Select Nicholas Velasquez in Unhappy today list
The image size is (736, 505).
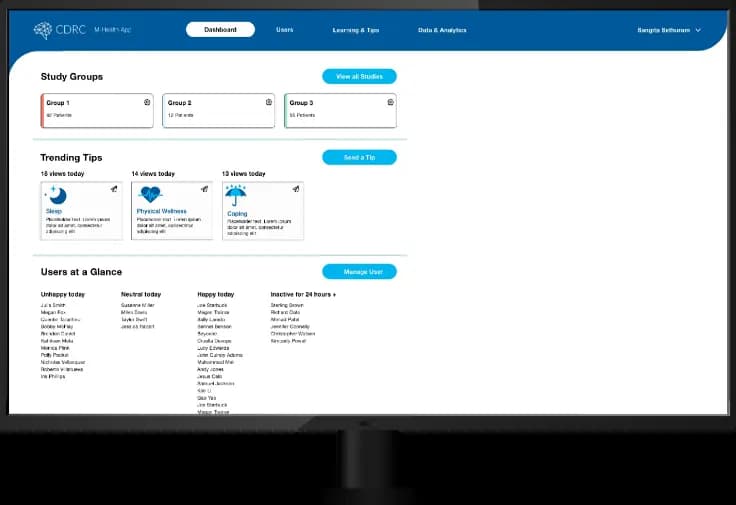pos(63,362)
